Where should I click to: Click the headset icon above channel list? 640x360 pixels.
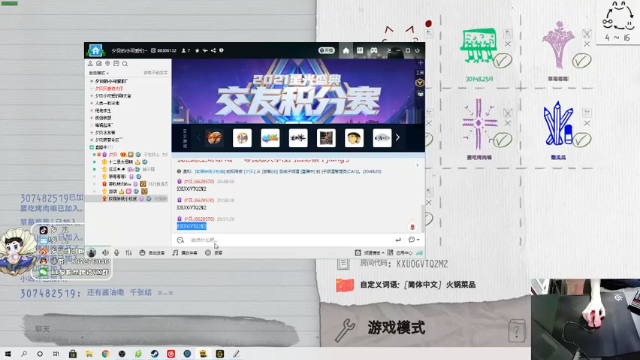tap(99, 64)
